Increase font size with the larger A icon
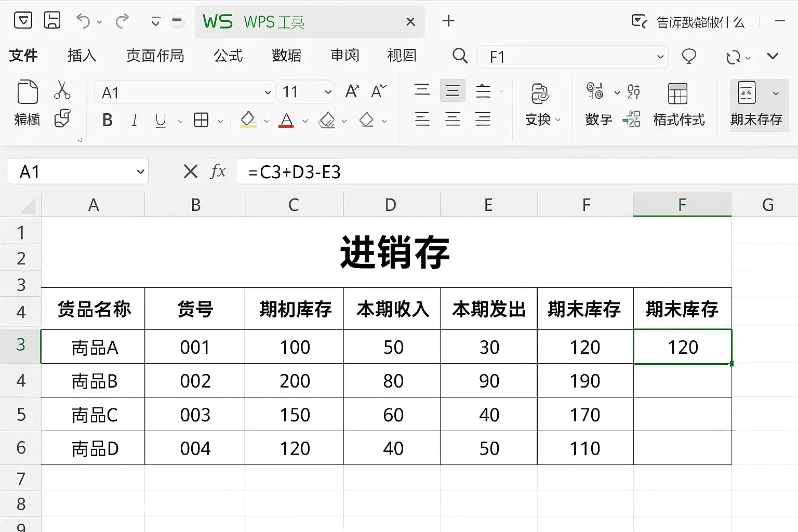Image resolution: width=798 pixels, height=532 pixels. coord(352,92)
